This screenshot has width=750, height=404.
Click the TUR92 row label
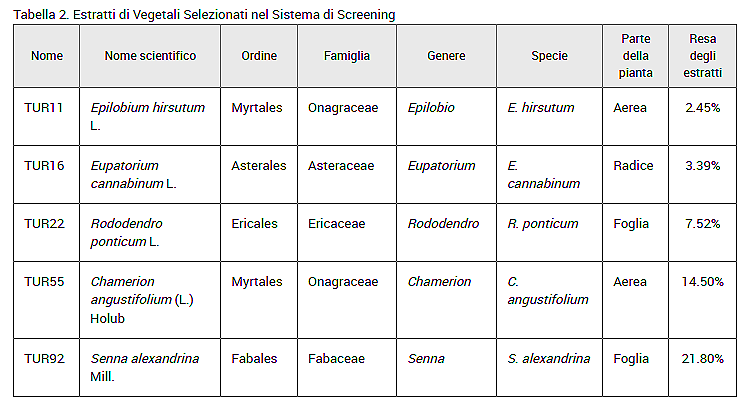click(x=46, y=368)
